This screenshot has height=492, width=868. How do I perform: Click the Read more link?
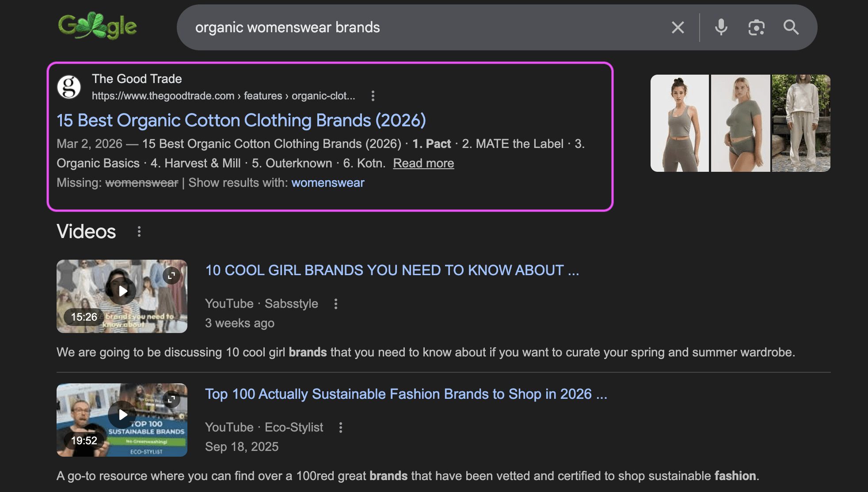click(x=423, y=163)
